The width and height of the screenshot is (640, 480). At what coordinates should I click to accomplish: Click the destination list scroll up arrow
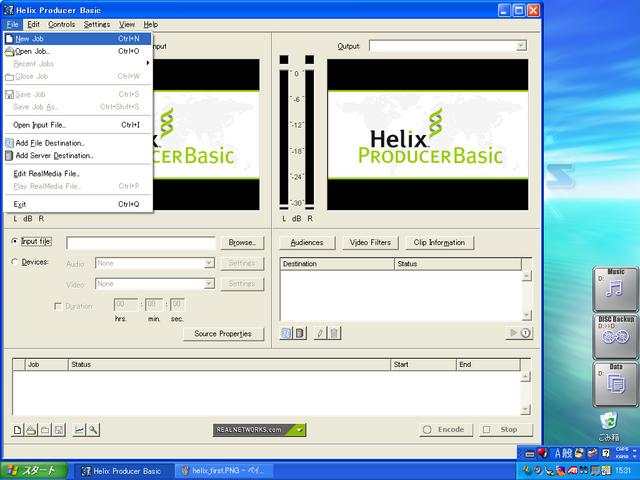[527, 276]
